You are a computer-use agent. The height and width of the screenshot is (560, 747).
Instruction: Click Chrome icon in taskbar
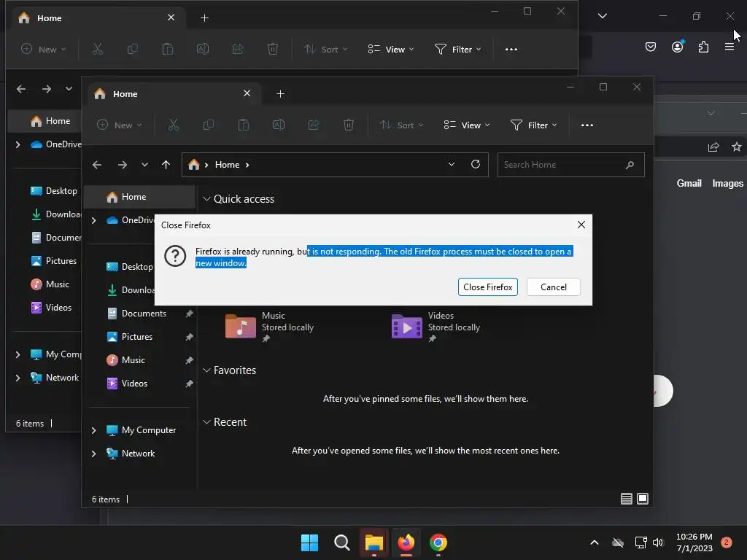(438, 542)
